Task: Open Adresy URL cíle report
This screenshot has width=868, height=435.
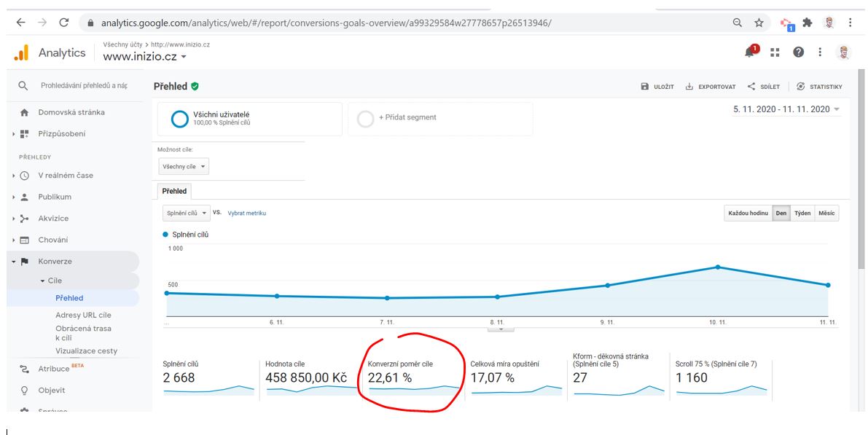Action: 83,315
